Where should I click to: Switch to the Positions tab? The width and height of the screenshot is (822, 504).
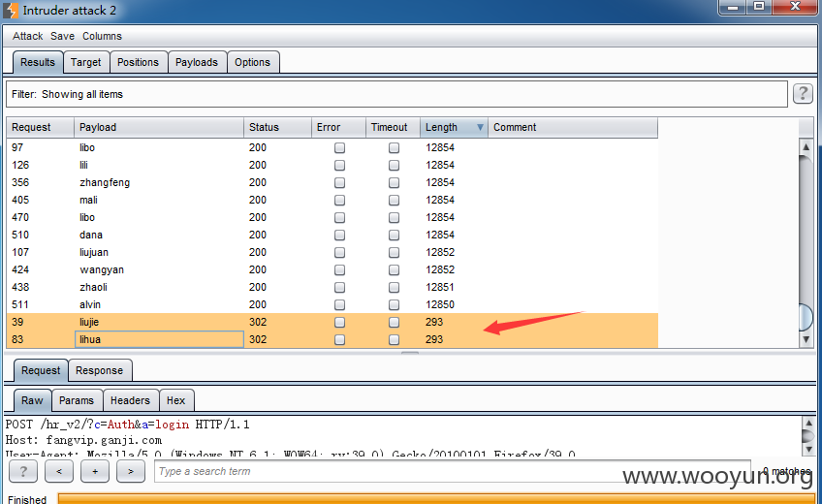click(x=138, y=62)
